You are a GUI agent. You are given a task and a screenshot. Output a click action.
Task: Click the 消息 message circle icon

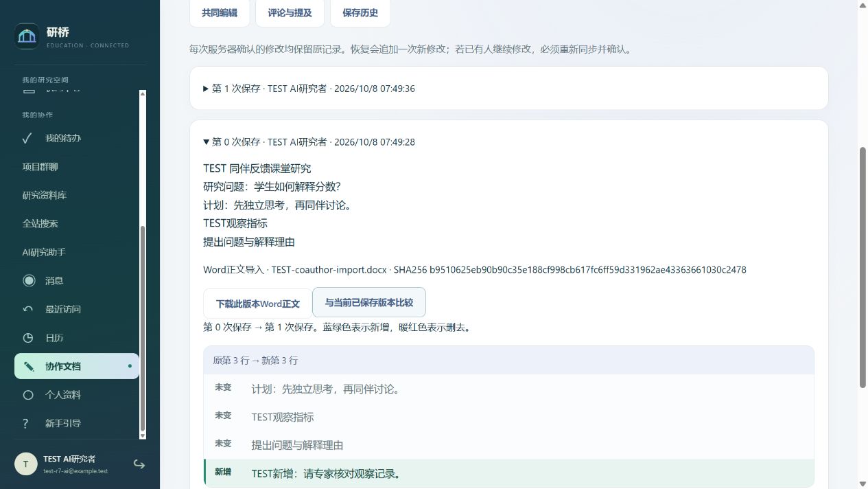(x=28, y=280)
